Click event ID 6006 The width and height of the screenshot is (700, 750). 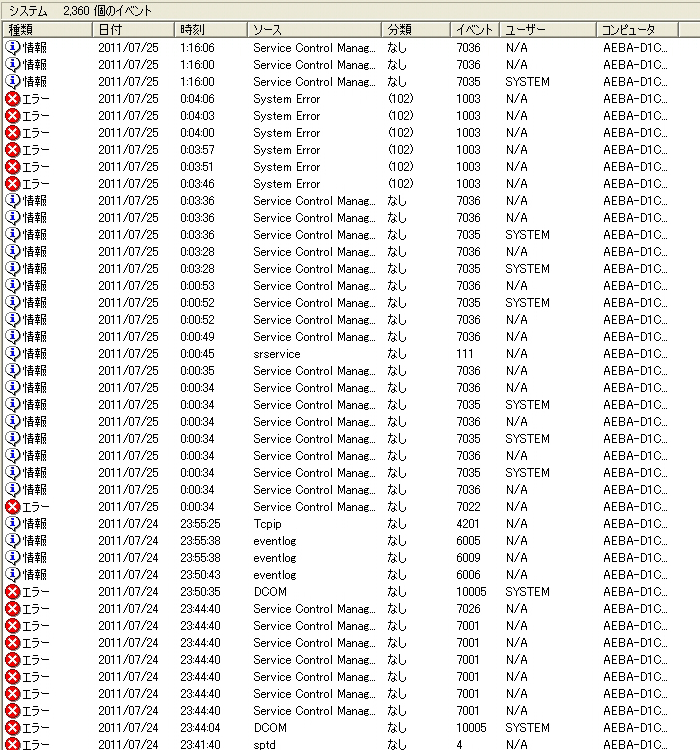(x=468, y=574)
